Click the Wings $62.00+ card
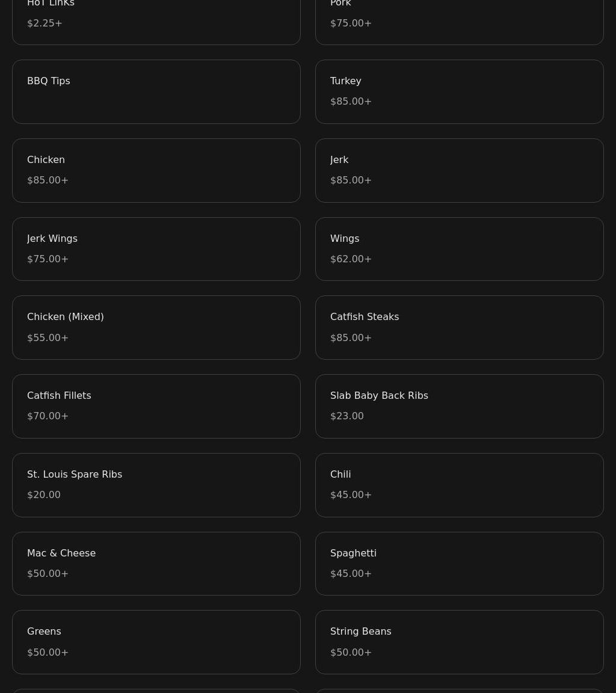Image resolution: width=616 pixels, height=693 pixels. coord(459,249)
